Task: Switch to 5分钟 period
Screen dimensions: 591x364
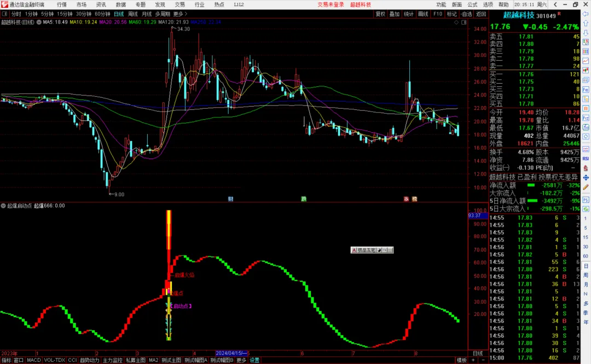Action: pyautogui.click(x=47, y=14)
